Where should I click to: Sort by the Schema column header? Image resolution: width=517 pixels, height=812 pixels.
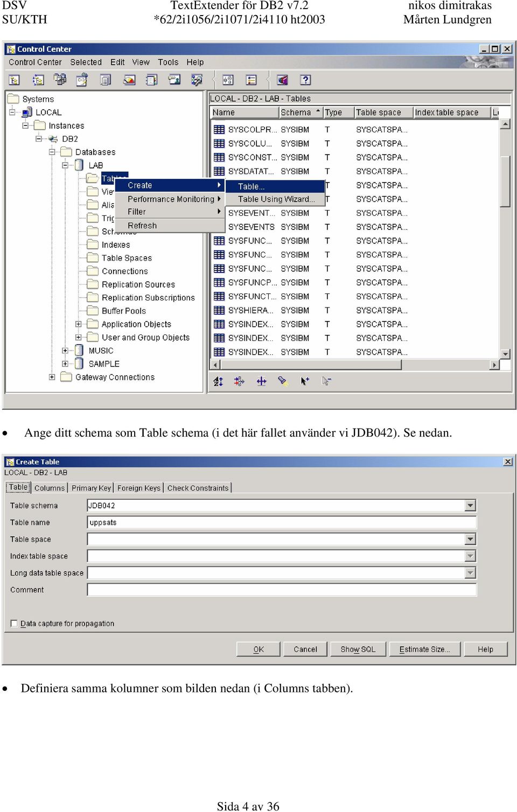(x=301, y=113)
